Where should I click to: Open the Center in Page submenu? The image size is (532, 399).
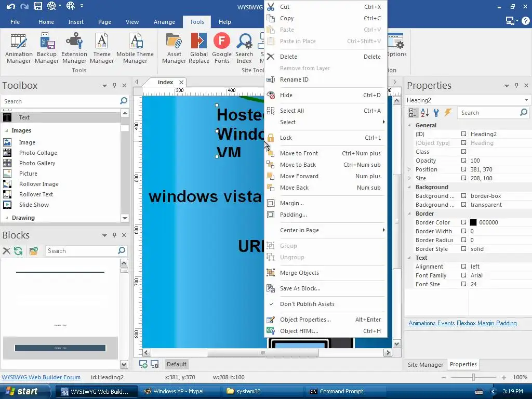coord(325,230)
